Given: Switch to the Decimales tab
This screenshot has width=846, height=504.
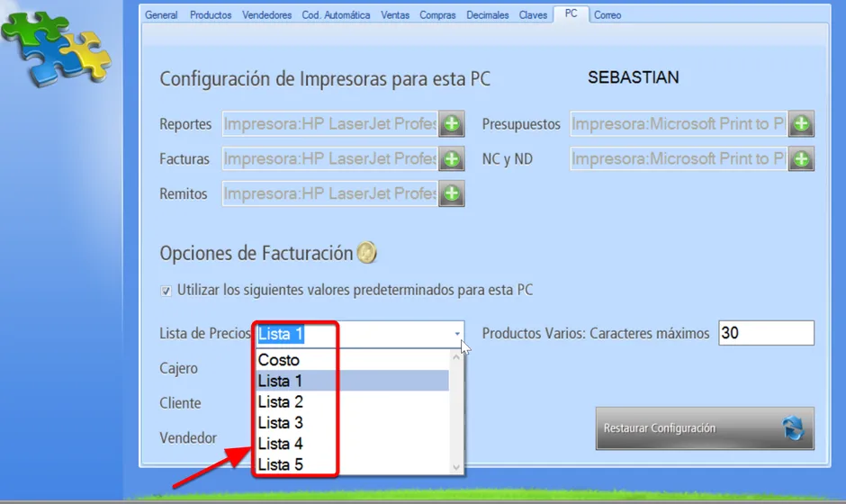Looking at the screenshot, I should 487,15.
